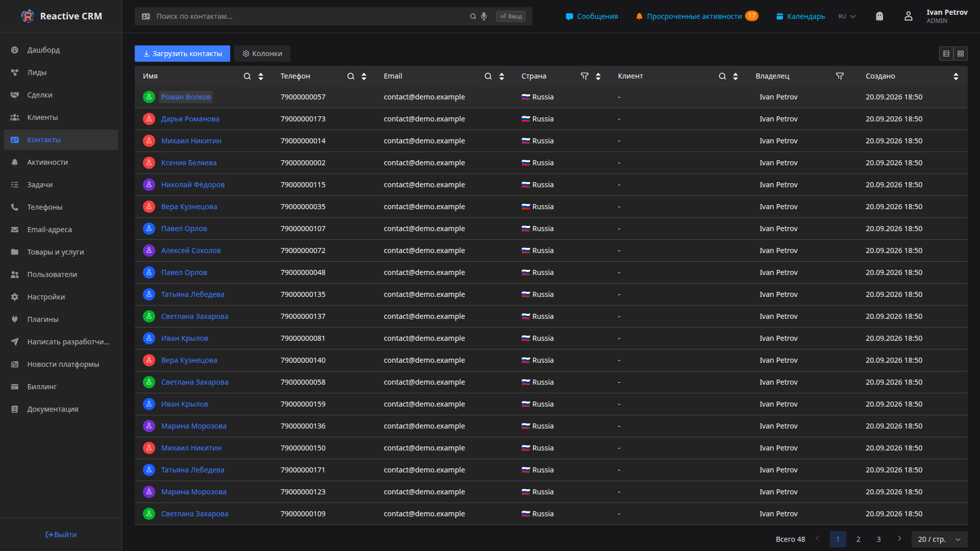Click the microphone voice search icon
This screenshot has width=980, height=551.
click(x=484, y=16)
